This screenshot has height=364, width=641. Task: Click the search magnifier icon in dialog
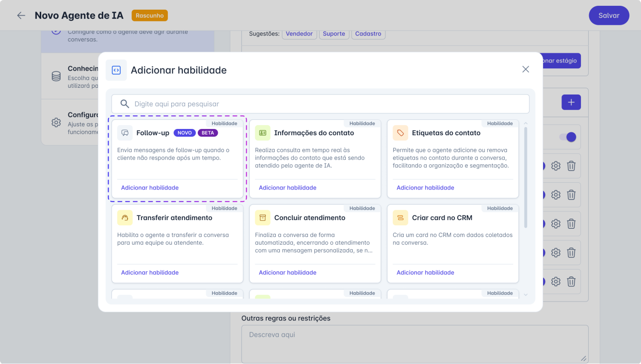tap(125, 104)
